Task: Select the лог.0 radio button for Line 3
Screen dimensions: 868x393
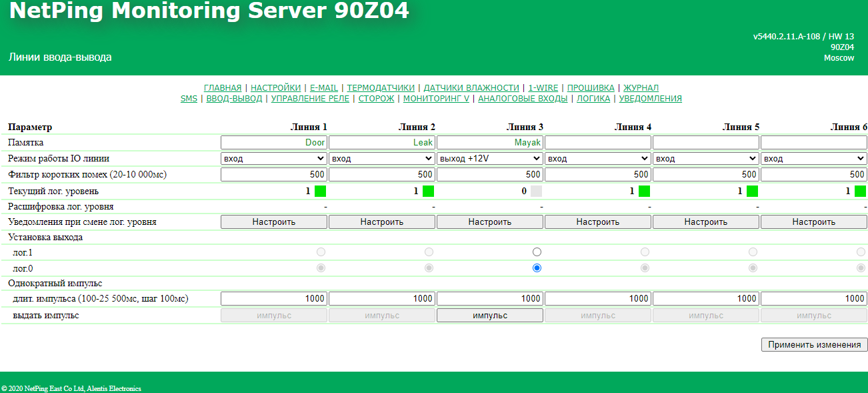Action: tap(537, 268)
